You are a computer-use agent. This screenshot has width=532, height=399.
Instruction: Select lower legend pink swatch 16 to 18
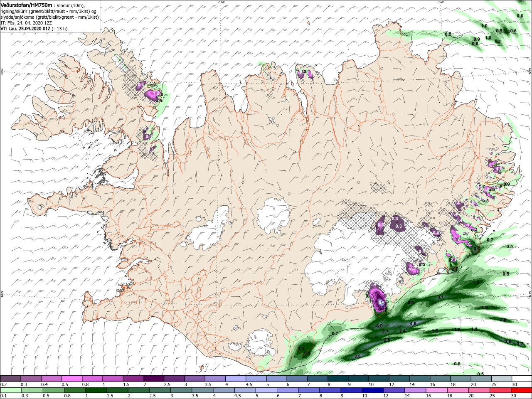[x=436, y=390]
